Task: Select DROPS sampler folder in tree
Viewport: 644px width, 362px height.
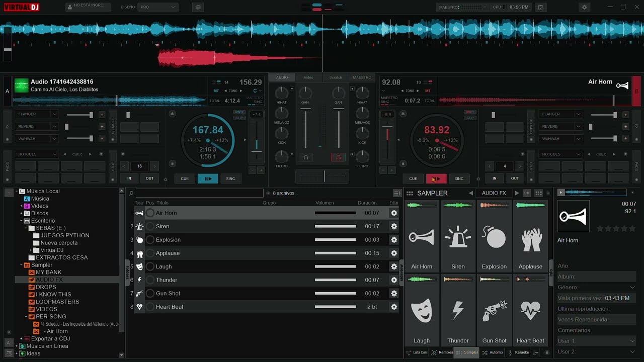Action: click(x=46, y=287)
